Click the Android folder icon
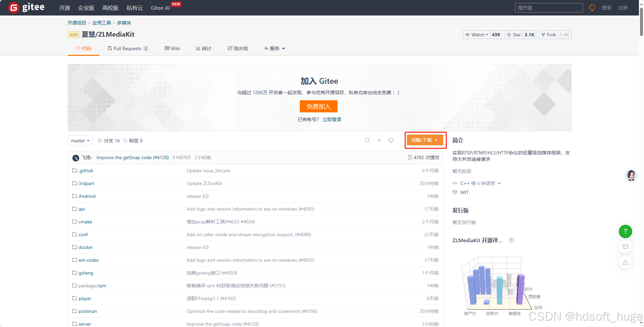 click(x=75, y=196)
